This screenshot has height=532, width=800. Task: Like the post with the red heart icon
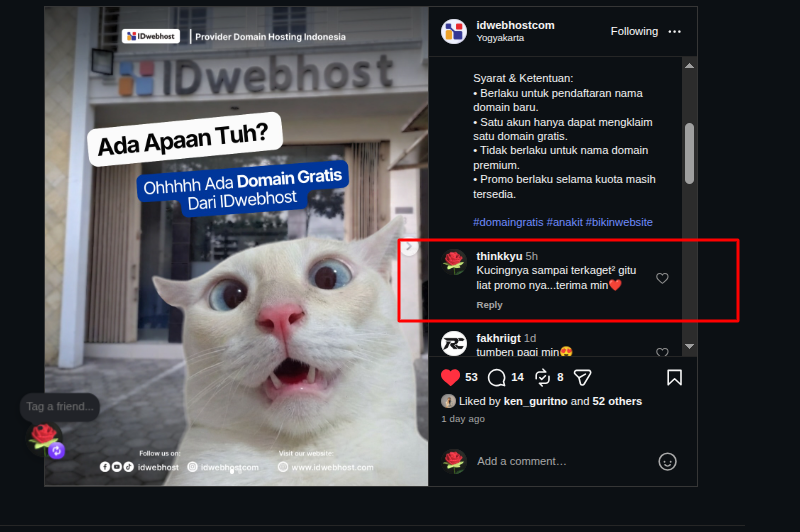(451, 377)
